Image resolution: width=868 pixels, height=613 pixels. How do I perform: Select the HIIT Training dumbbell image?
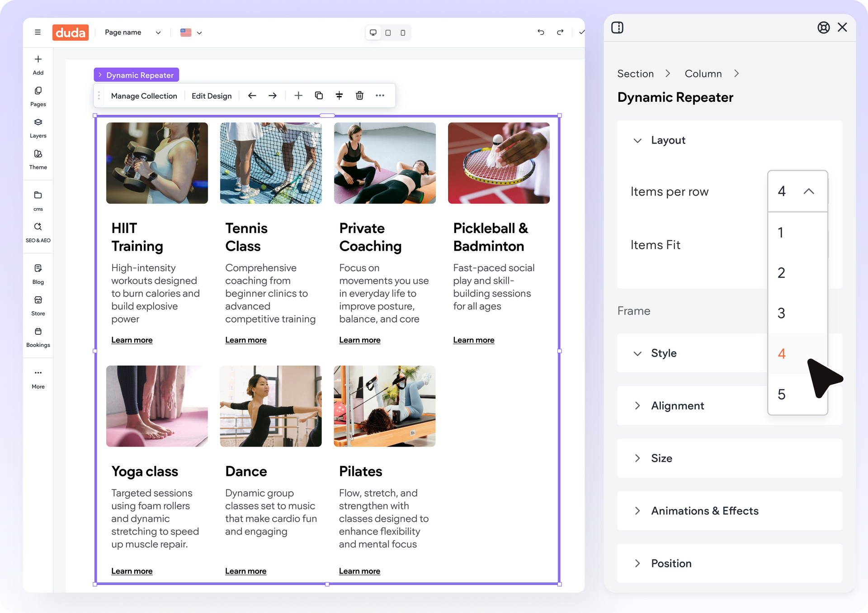(x=157, y=163)
